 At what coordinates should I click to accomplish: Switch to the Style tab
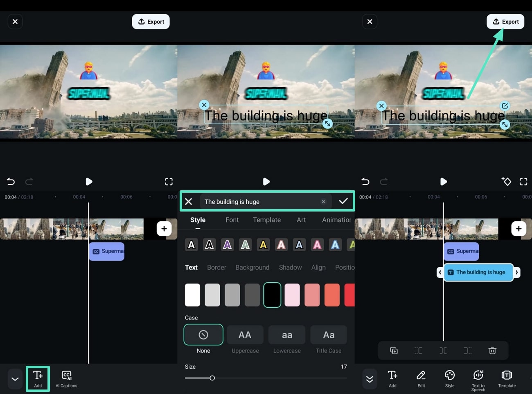198,220
